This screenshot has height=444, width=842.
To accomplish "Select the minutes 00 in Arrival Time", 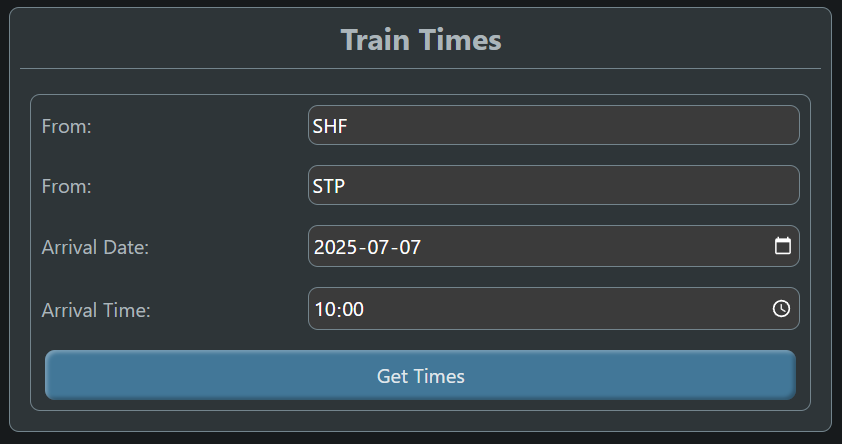I will click(x=352, y=309).
